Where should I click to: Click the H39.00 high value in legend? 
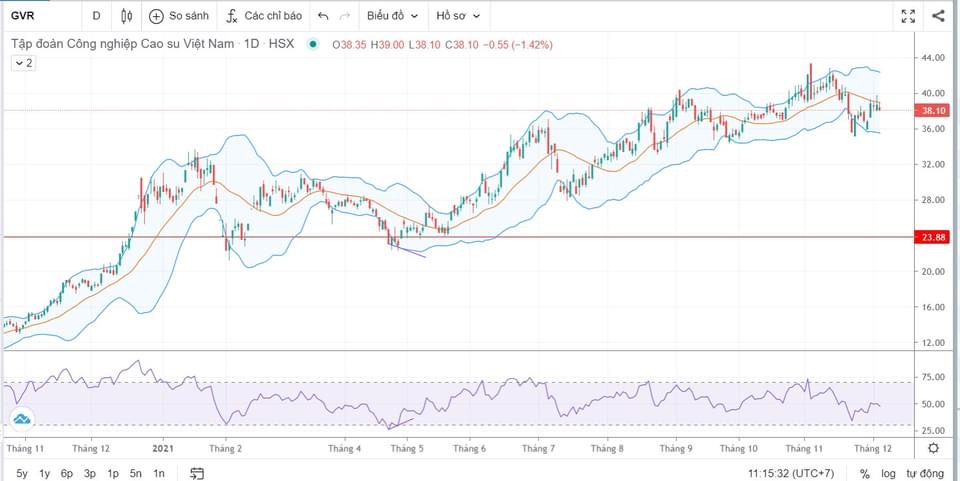point(388,45)
